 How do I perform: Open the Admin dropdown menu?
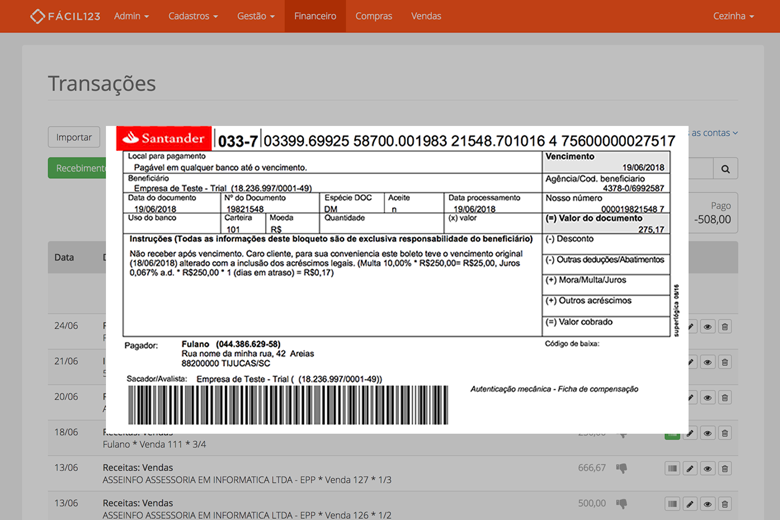click(131, 16)
